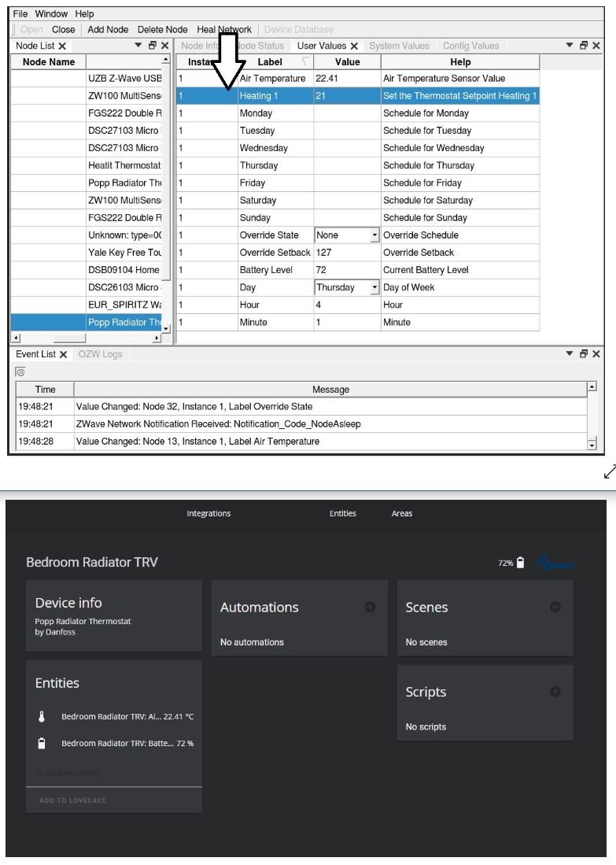Open Bedroom Radiator TRV air temperature entity
This screenshot has width=616, height=865.
pyautogui.click(x=115, y=716)
